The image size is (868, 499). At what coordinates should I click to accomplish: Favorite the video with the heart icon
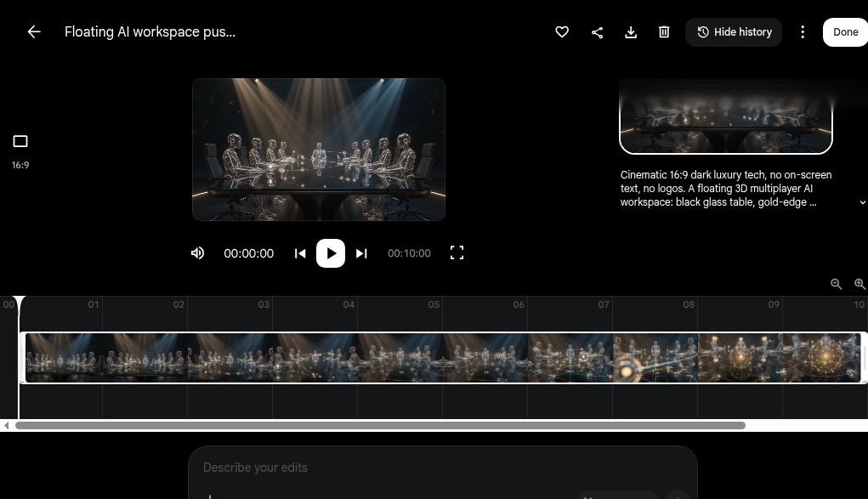click(562, 32)
